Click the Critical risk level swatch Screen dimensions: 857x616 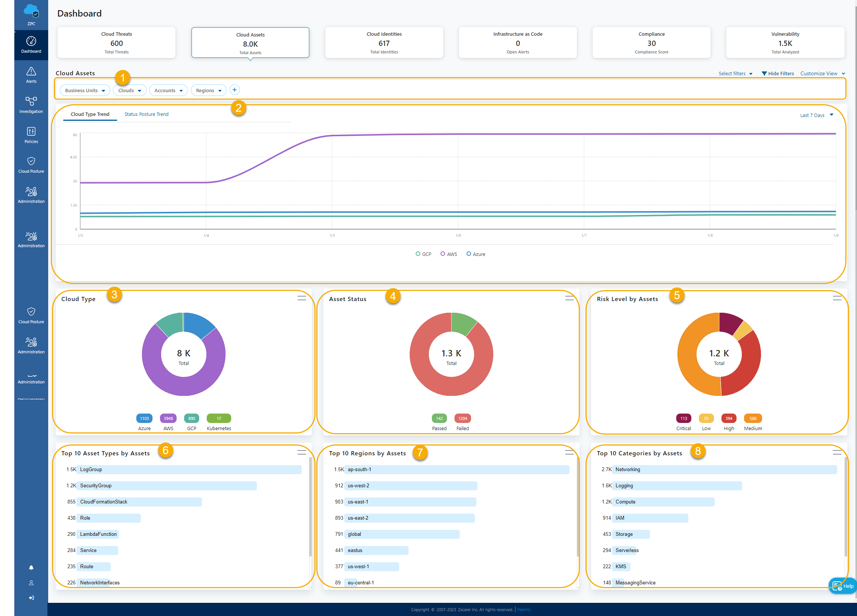tap(683, 418)
